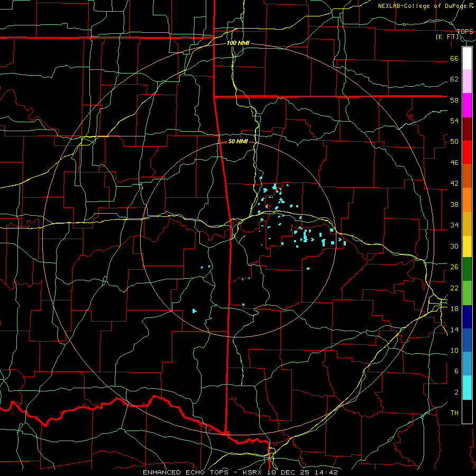Image resolution: width=476 pixels, height=476 pixels.
Task: Click the 'KSRX' station identifier
Action: (253, 472)
